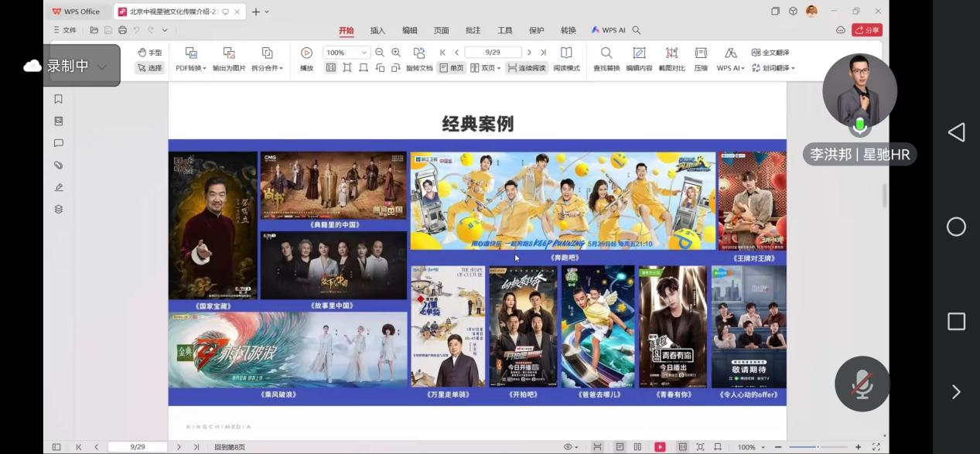980x454 pixels.
Task: Click the red 分享 share button
Action: [867, 30]
